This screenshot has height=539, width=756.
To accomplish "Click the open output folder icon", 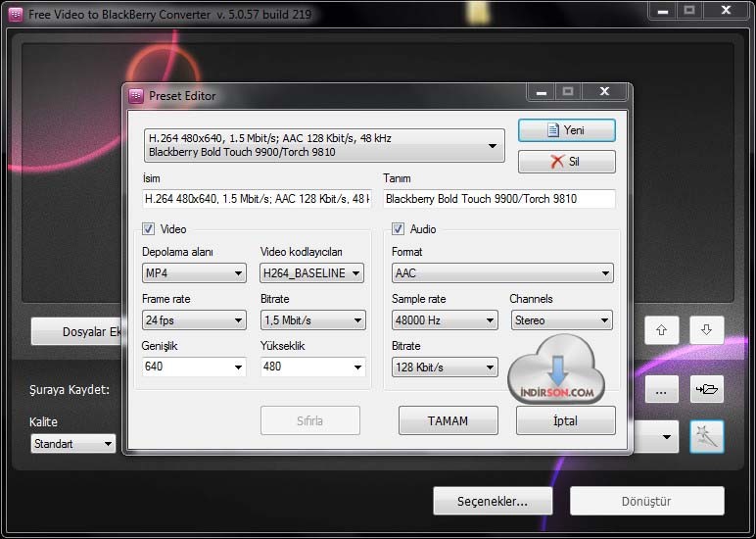I will click(706, 389).
